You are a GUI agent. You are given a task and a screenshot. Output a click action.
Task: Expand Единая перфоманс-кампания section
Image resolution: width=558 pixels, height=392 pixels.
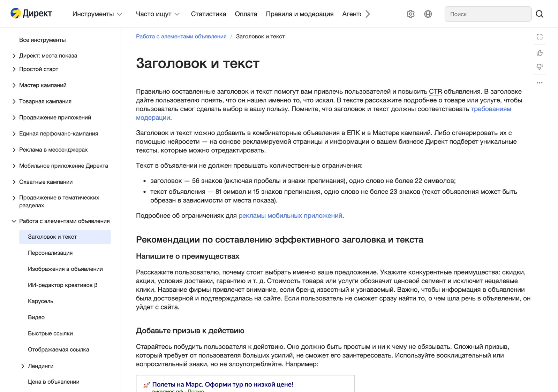[x=14, y=134]
